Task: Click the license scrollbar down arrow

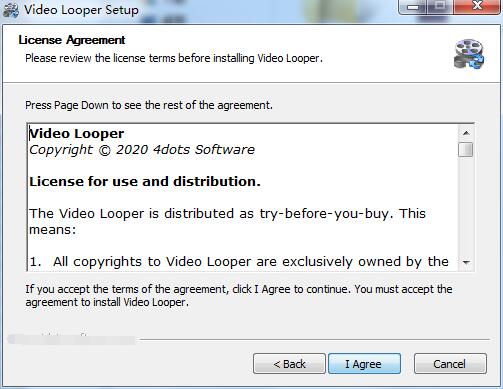Action: point(466,262)
